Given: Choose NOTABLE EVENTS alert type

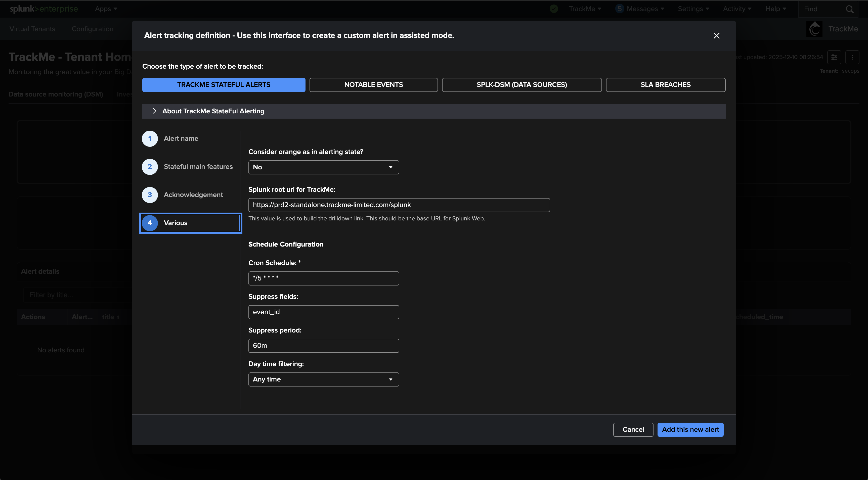Looking at the screenshot, I should pyautogui.click(x=373, y=85).
